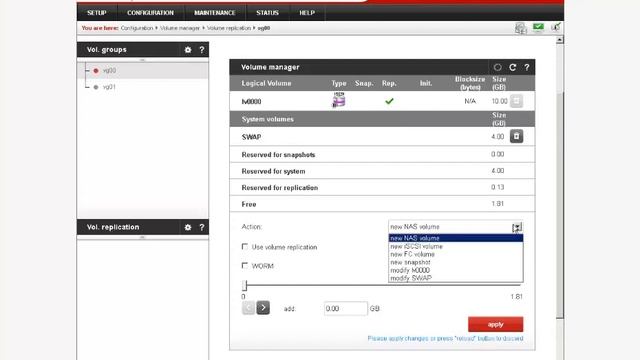Open the MAINTENANCE menu

[215, 13]
